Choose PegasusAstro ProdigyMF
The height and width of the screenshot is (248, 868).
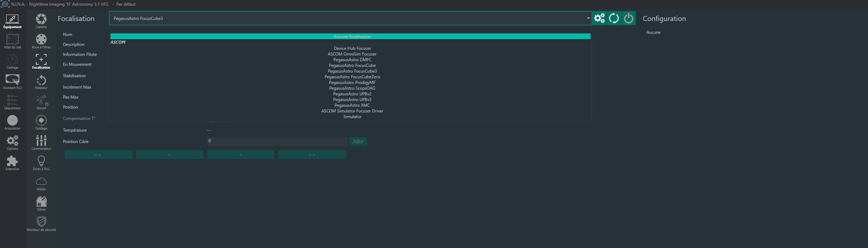[352, 83]
